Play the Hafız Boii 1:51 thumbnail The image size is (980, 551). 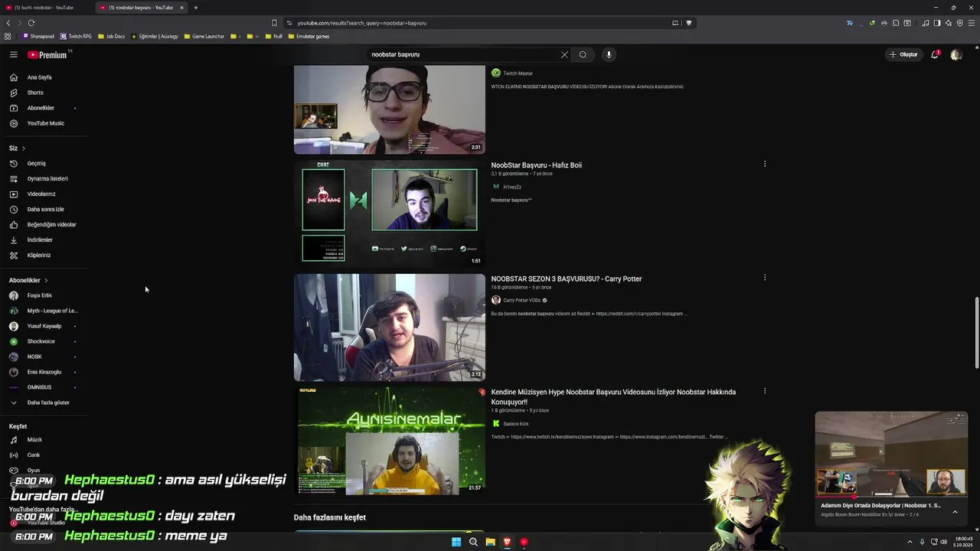pos(389,213)
